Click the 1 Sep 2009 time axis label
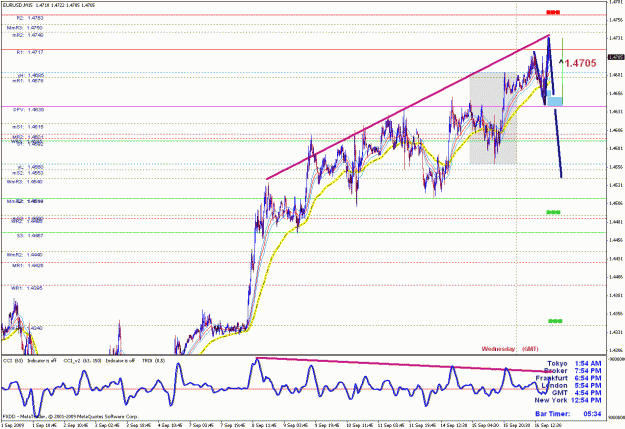 tap(13, 425)
